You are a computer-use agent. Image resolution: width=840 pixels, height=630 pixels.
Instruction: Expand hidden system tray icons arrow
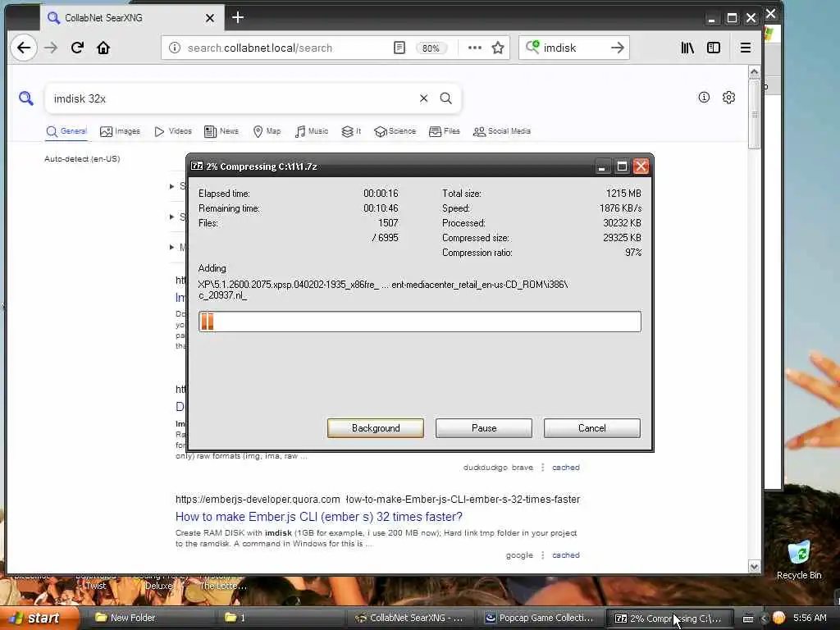[x=764, y=619]
